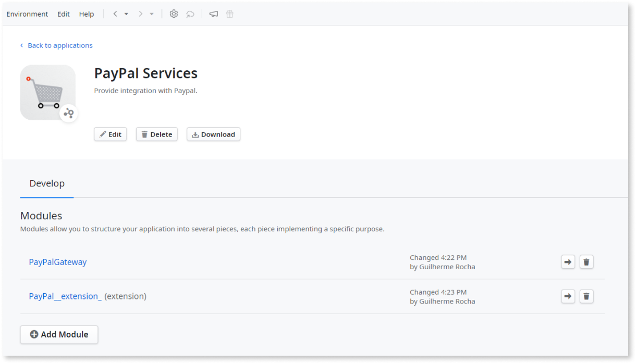Open the environment settings gear icon

pos(174,14)
